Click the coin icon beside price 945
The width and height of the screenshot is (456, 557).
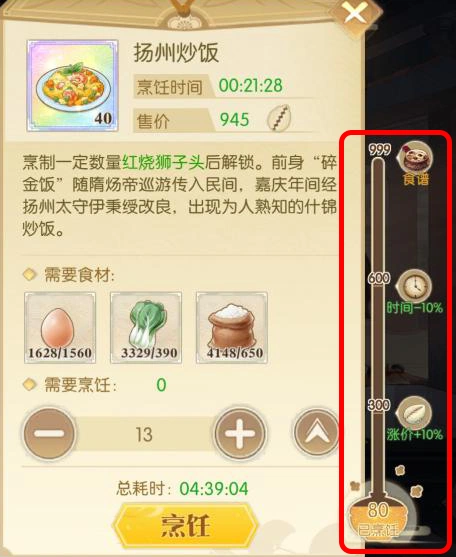point(278,118)
